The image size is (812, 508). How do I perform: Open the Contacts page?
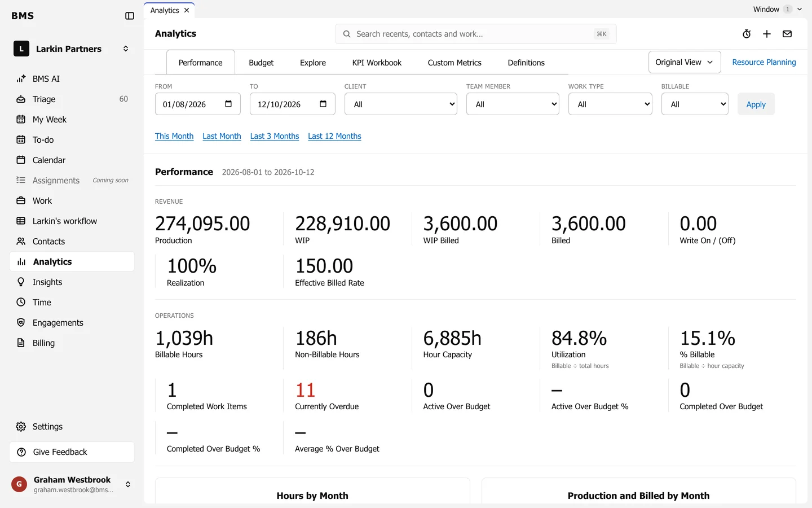[72, 242]
